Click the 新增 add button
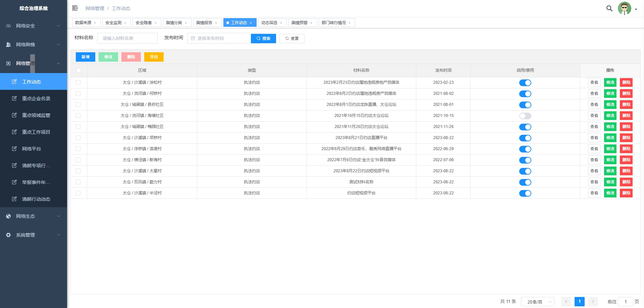 (86, 57)
